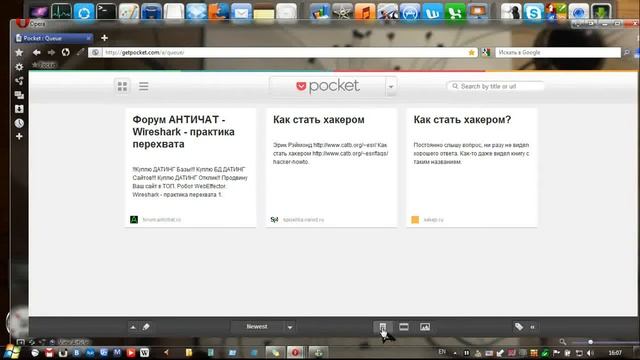Switch Pocket to list view
The image size is (640, 360).
click(x=144, y=86)
